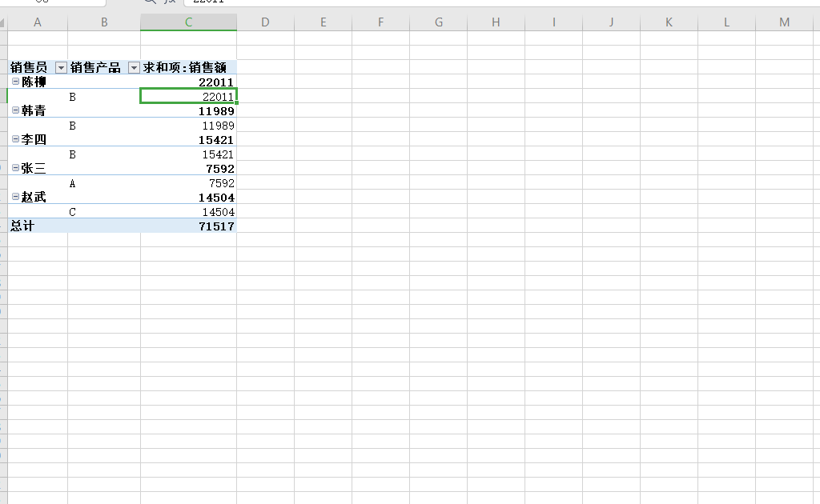Select column C header
820x504 pixels.
point(188,22)
